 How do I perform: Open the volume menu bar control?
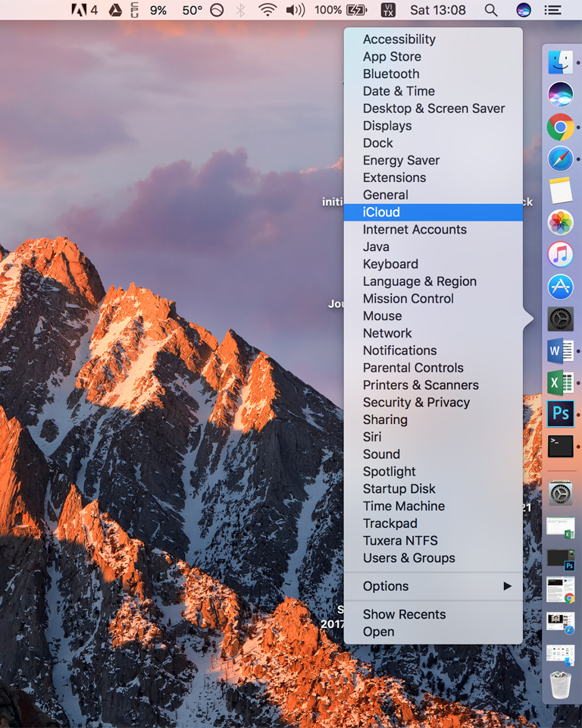click(x=295, y=11)
